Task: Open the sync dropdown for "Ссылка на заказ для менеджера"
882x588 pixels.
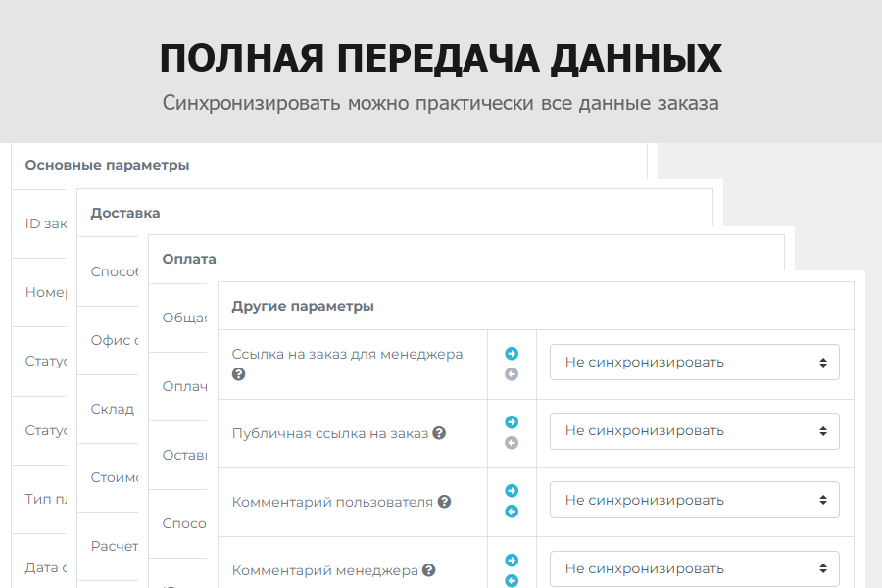Action: (x=694, y=362)
